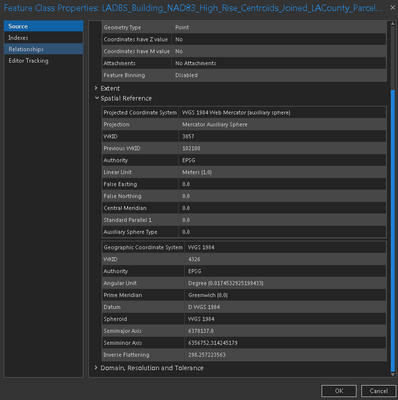398x400 pixels.
Task: Switch to the Relationships tab
Action: click(43, 49)
